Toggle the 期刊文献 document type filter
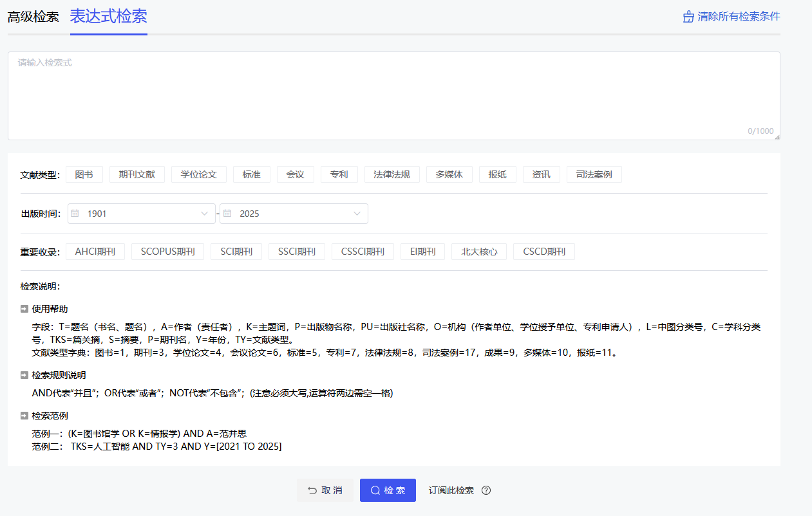812x516 pixels. coord(137,174)
